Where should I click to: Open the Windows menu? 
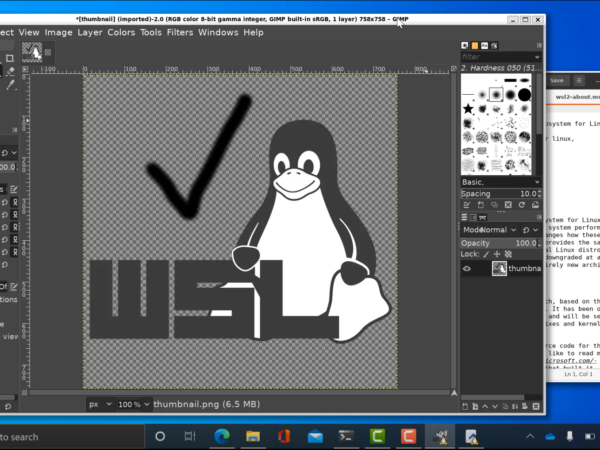[218, 33]
